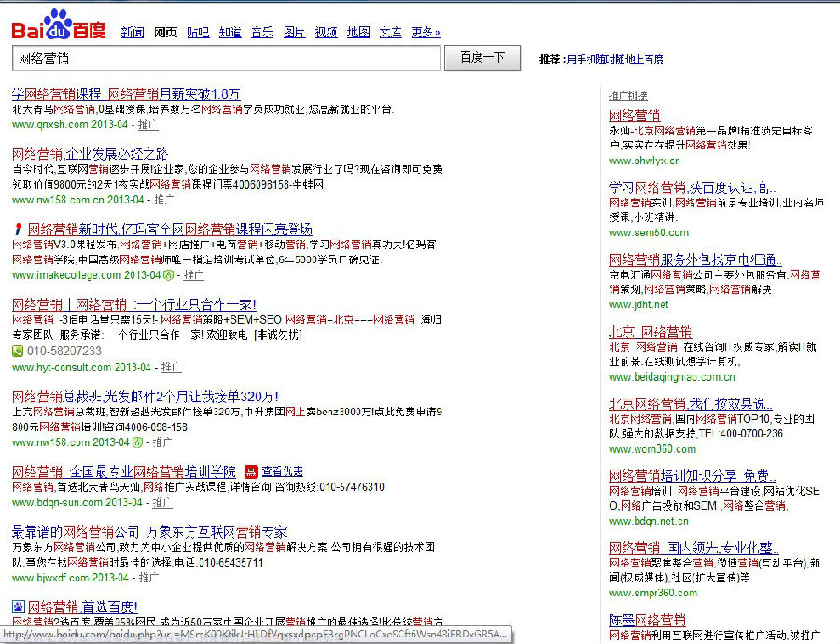Open sidebar ad 网络营销_国内领先,专业化整
Viewport: 840px width, 644px height.
point(694,548)
